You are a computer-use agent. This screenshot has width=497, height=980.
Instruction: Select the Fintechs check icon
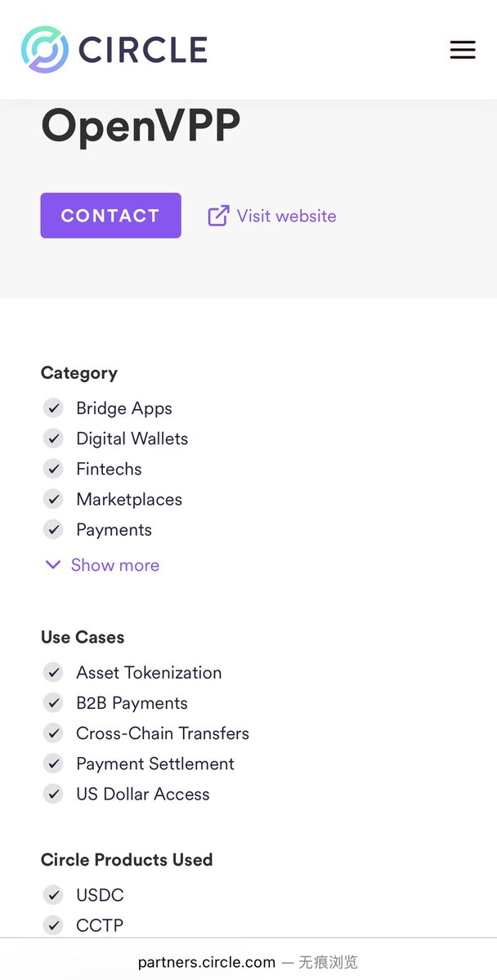pos(53,469)
